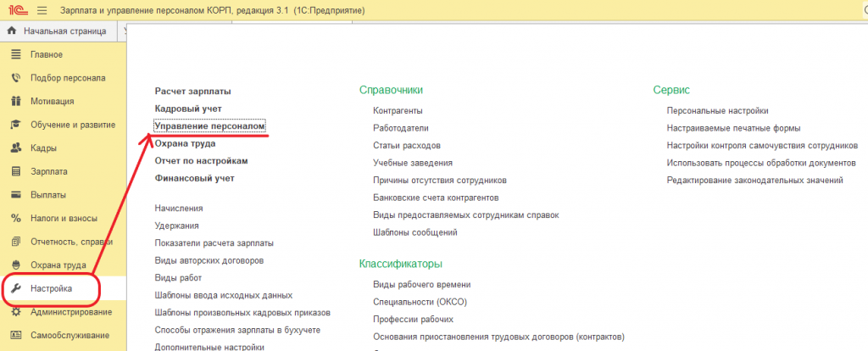Screen dimensions: 868x351
Task: Open Шаблоны ввода исходных данных
Action: [224, 295]
